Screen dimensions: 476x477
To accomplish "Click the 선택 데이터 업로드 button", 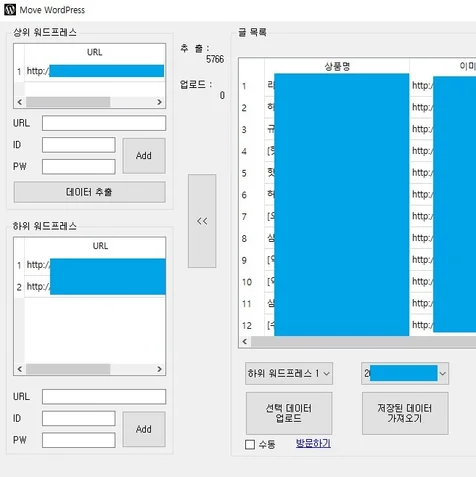I will pos(289,413).
